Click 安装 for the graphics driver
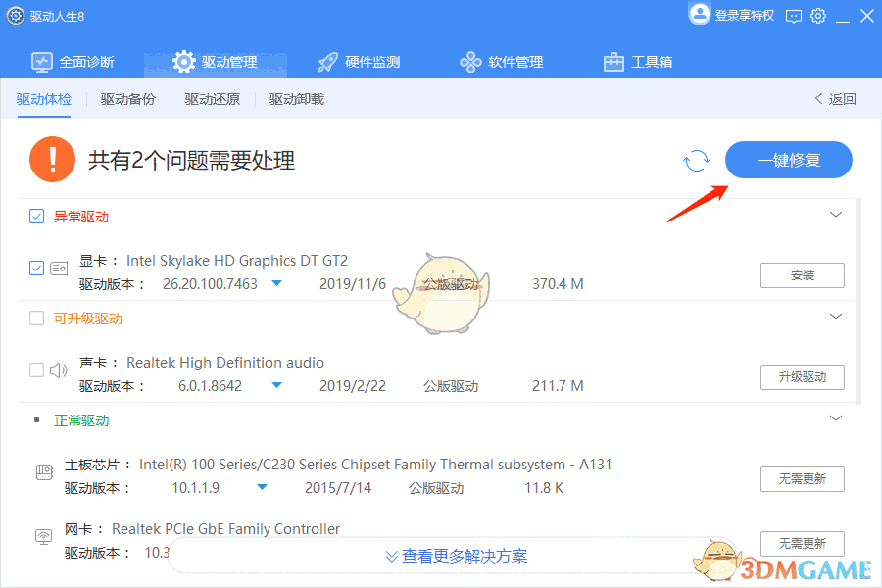The image size is (882, 588). pos(802,275)
